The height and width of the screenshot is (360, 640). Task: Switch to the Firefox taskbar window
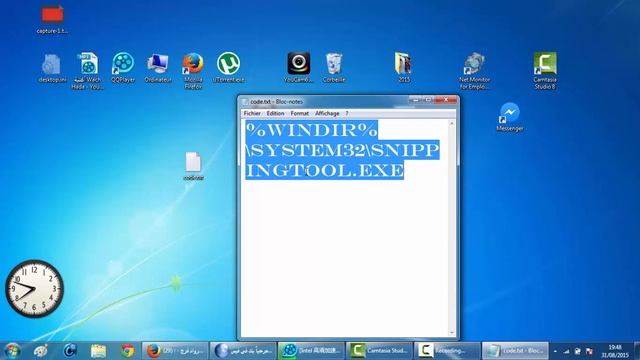coord(176,351)
